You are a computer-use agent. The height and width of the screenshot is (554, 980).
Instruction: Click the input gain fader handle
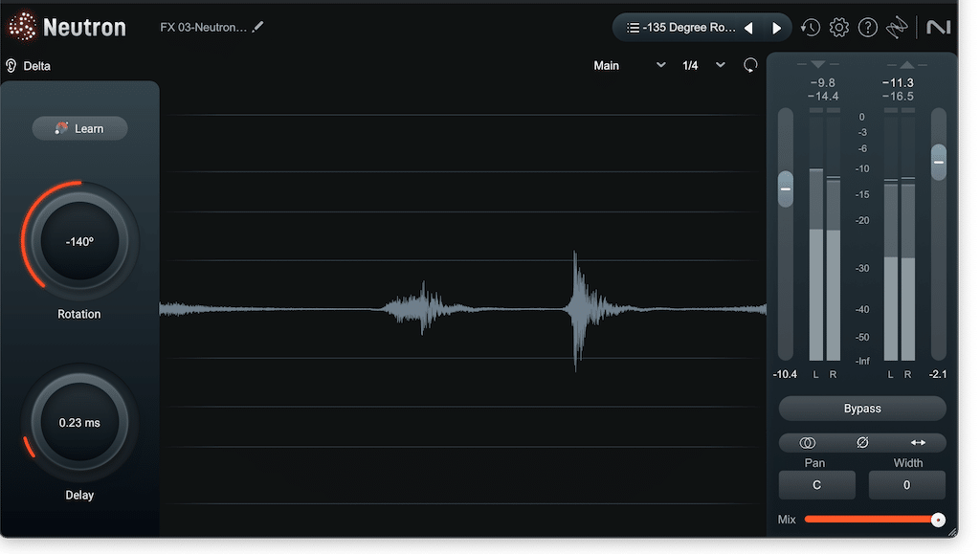click(x=786, y=188)
